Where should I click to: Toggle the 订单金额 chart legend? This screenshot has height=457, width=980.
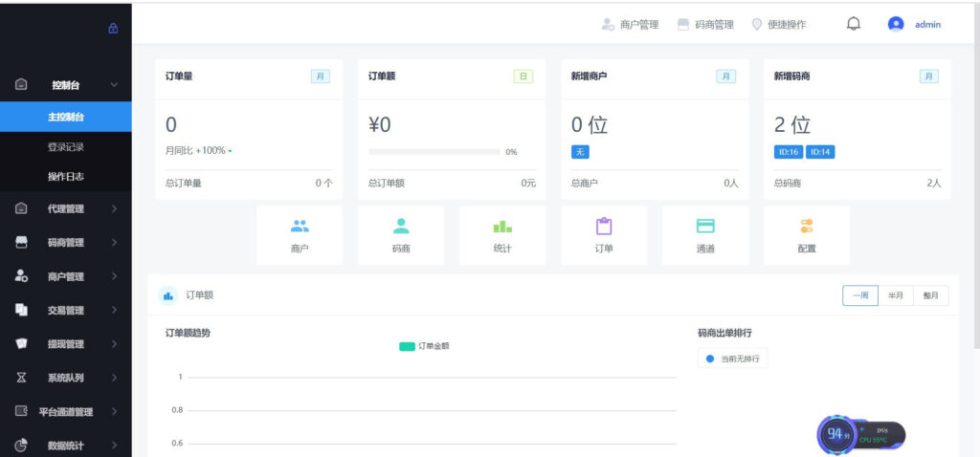point(424,346)
